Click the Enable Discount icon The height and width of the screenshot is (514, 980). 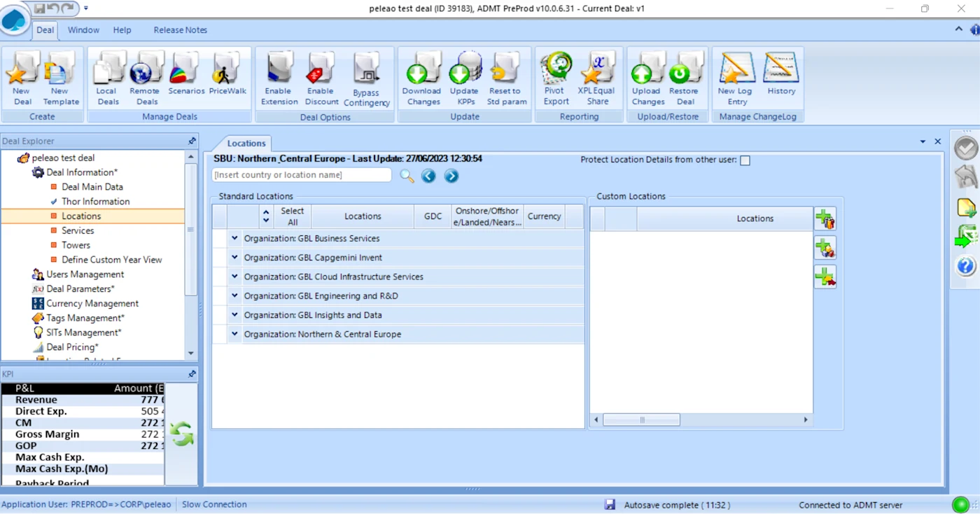[321, 79]
